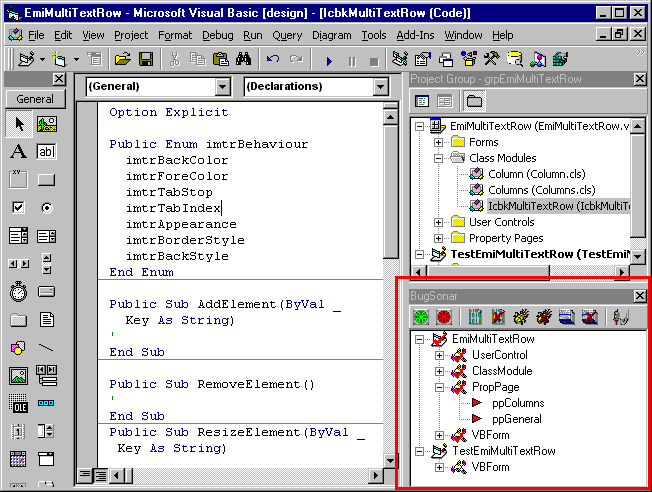Open the Project Explorer toolbar icon
The image size is (652, 492).
coord(400,59)
